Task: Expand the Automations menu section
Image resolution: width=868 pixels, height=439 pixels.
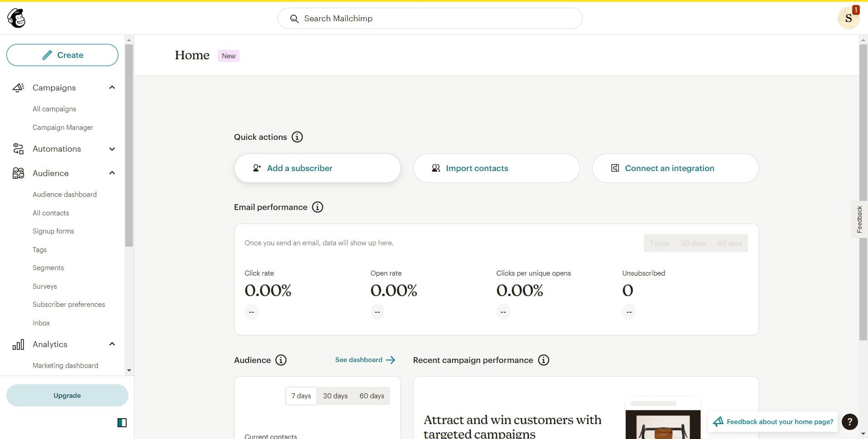Action: coord(112,149)
